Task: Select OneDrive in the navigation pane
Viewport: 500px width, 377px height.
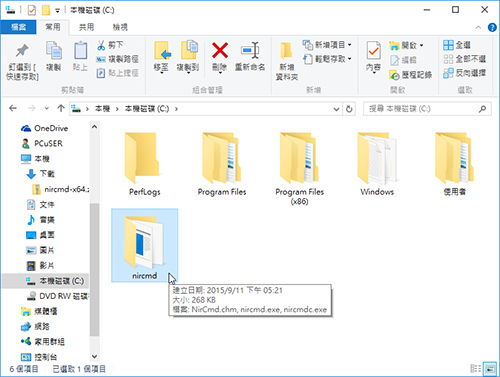Action: click(x=44, y=128)
